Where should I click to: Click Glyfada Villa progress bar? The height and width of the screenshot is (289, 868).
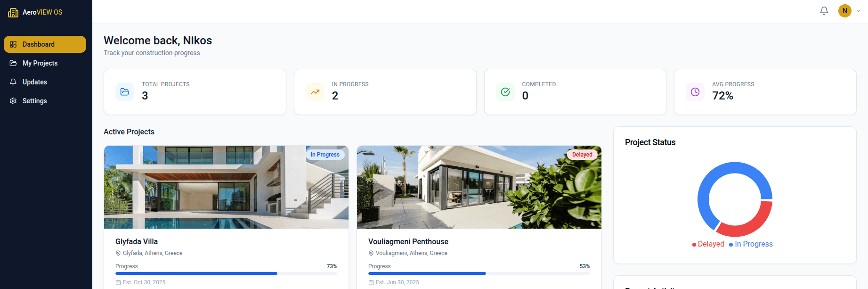point(226,273)
